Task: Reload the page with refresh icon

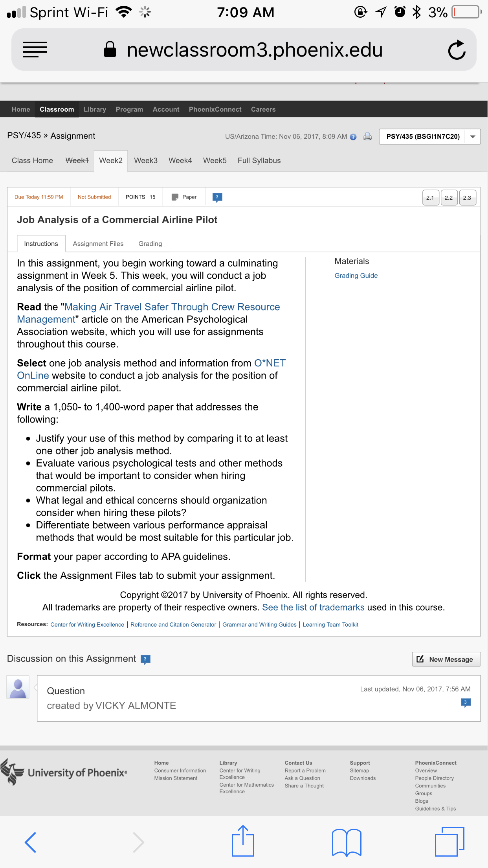Action: (x=457, y=50)
